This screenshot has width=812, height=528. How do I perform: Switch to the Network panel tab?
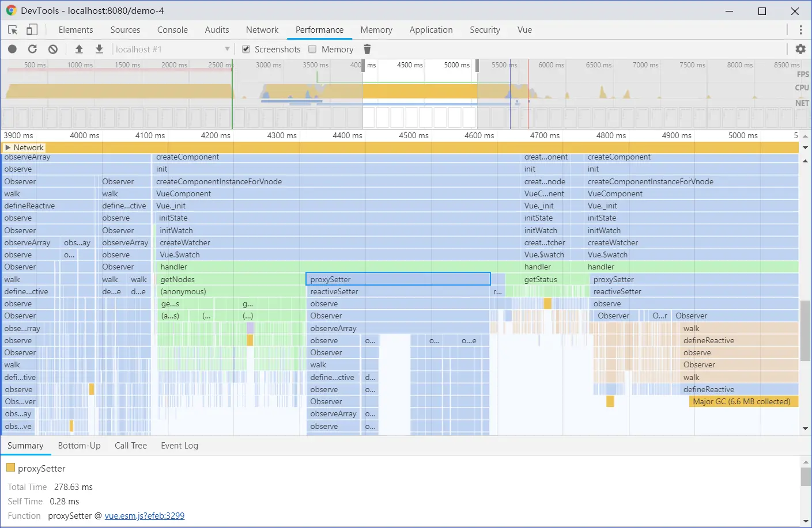(262, 30)
